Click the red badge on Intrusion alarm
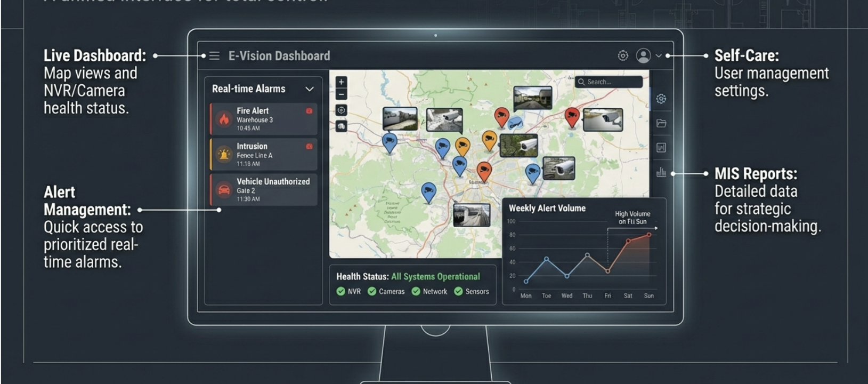868x384 pixels. click(309, 146)
